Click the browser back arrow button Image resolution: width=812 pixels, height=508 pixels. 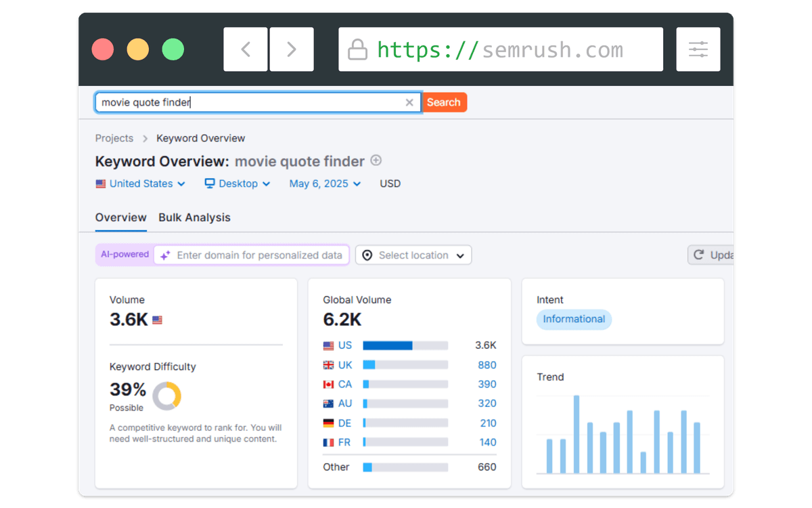tap(246, 49)
